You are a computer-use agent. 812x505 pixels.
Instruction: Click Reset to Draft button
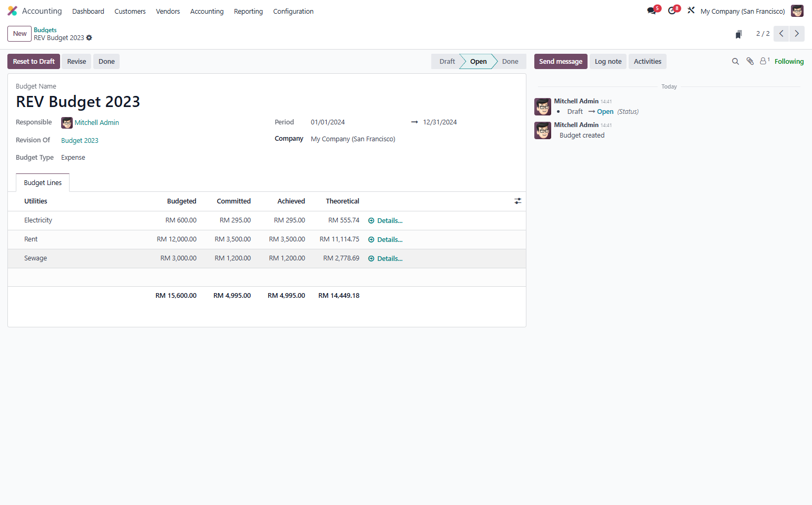(34, 62)
